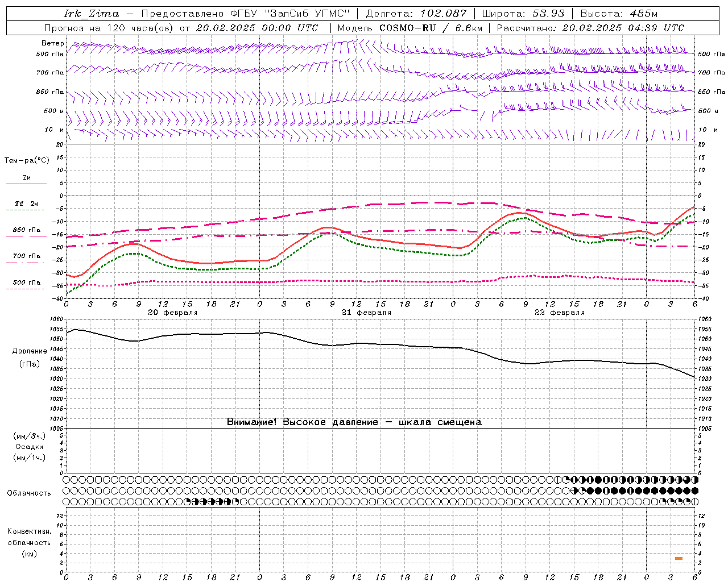
Task: Select the 'Широта: 53.93' header field
Action: (523, 14)
